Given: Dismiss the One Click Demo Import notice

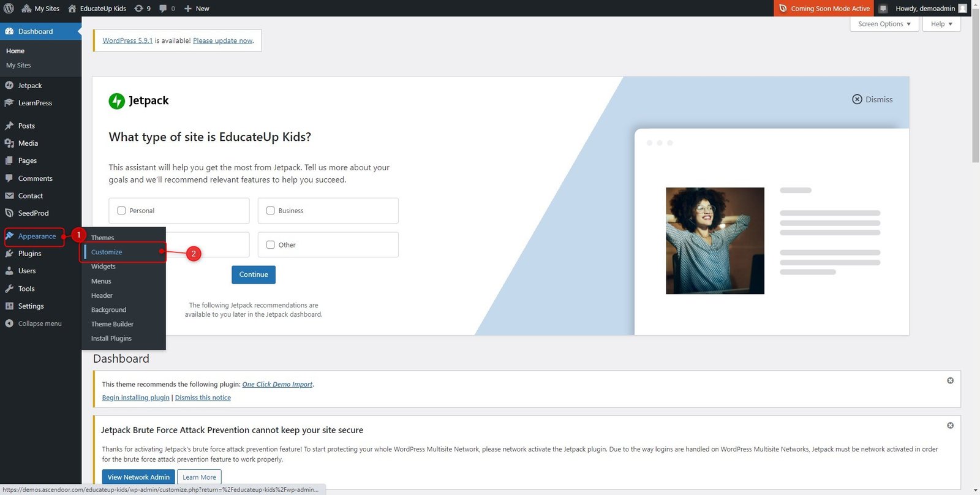Looking at the screenshot, I should point(950,380).
